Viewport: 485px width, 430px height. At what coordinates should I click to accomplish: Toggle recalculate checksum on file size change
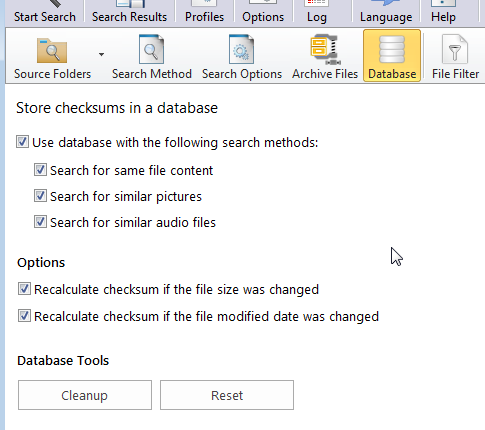click(x=24, y=289)
